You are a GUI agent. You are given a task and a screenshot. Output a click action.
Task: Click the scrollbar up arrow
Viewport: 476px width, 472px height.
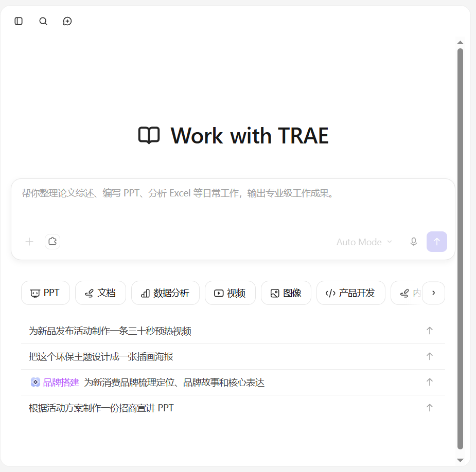coord(460,43)
